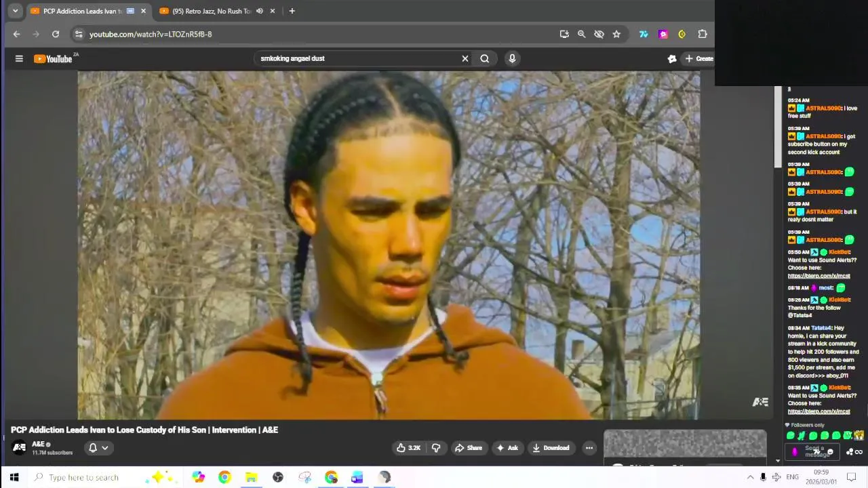Show hidden system tray icons
This screenshot has width=868, height=488.
tap(750, 477)
